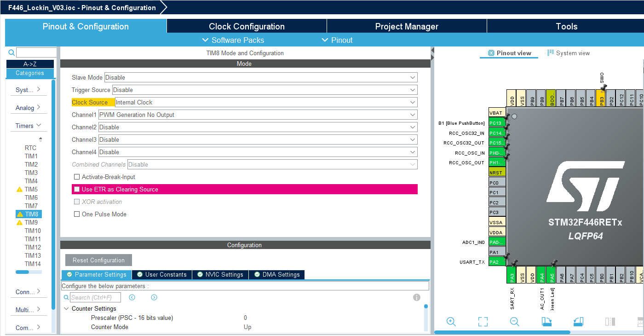The width and height of the screenshot is (644, 336).
Task: Click the BOOT0 pin on top row
Action: tap(552, 98)
